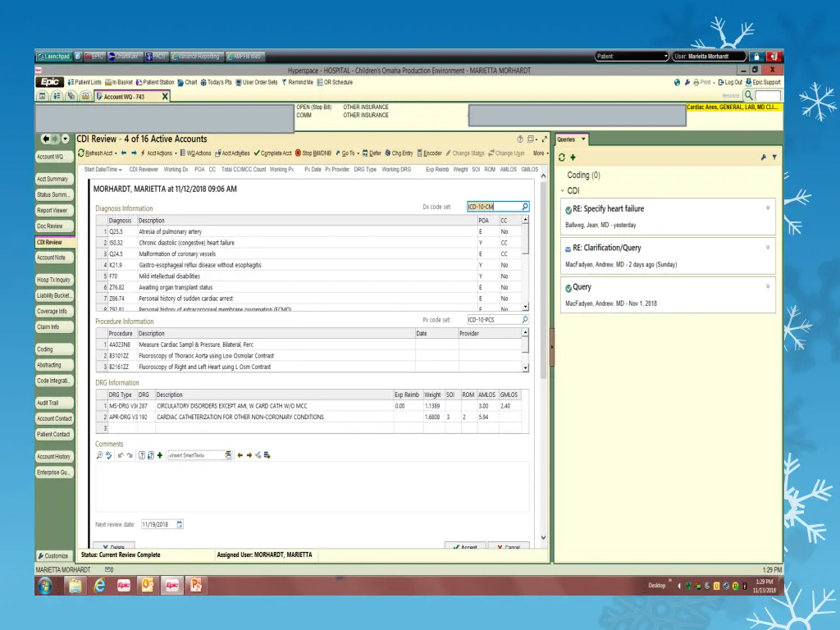Open the Encoder tool

click(x=429, y=153)
